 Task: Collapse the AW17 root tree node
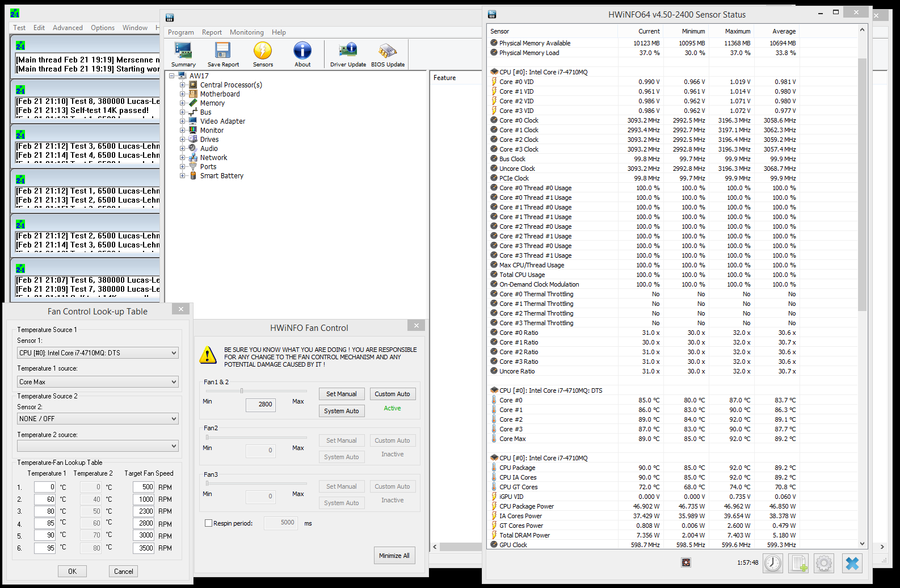tap(171, 75)
